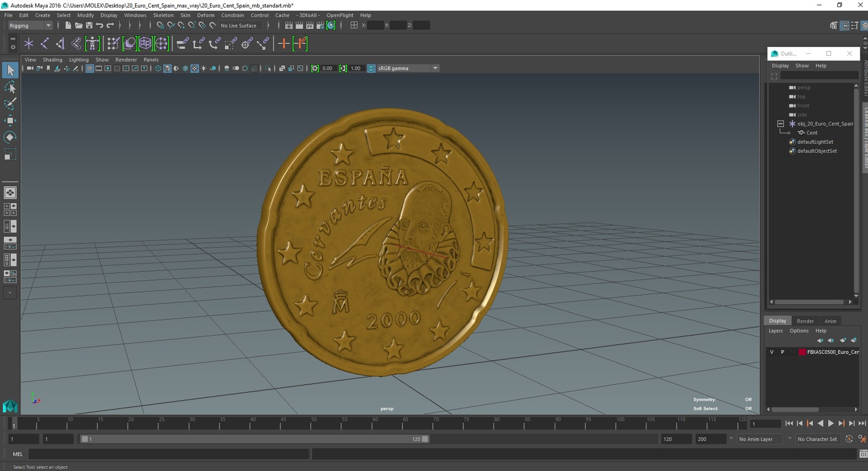This screenshot has height=471, width=868.
Task: Open a scene with folder icon
Action: [x=79, y=26]
